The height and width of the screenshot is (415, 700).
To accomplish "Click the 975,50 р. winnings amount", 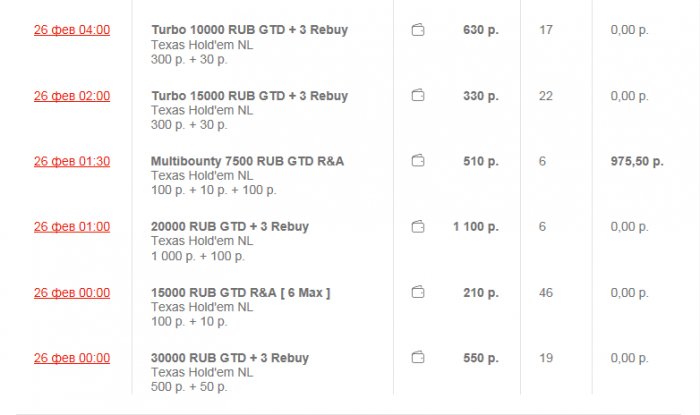I will click(637, 161).
